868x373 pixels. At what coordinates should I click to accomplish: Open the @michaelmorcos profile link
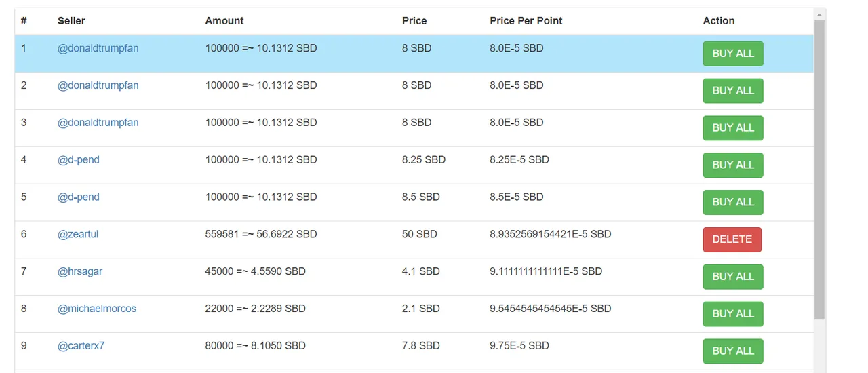click(x=97, y=309)
